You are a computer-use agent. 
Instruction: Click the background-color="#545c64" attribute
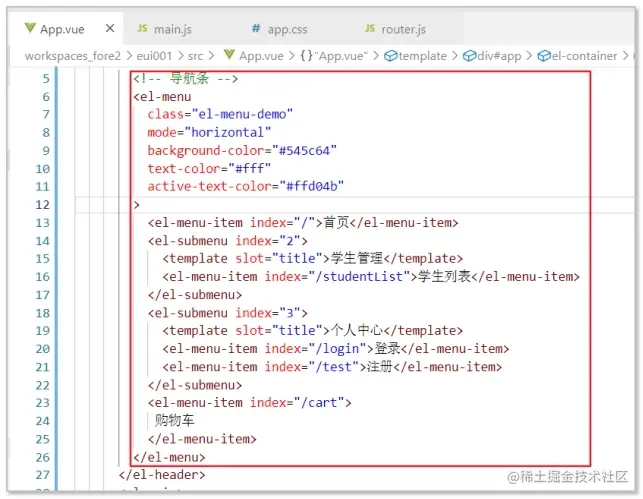pyautogui.click(x=242, y=150)
